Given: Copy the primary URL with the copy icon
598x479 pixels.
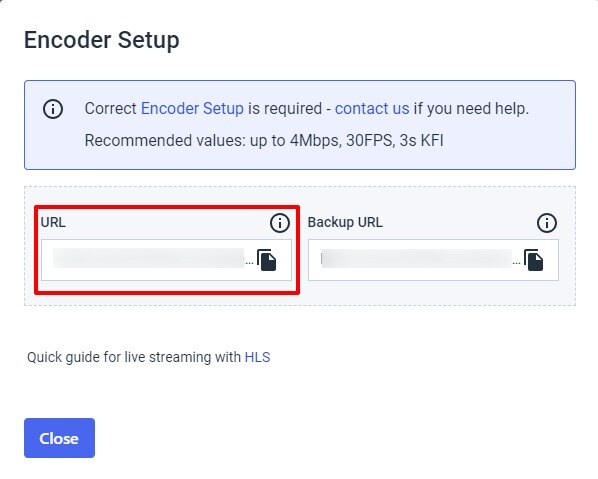Looking at the screenshot, I should [x=267, y=260].
